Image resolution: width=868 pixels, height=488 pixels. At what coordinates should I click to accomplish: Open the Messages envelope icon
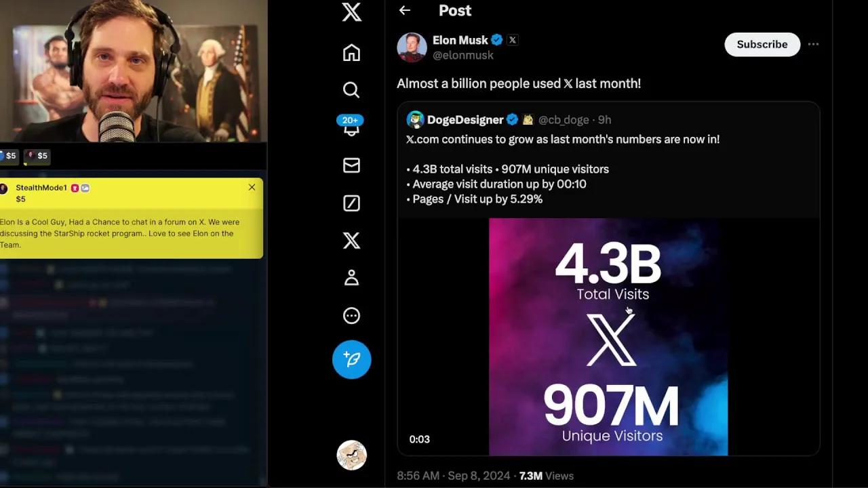pyautogui.click(x=351, y=165)
